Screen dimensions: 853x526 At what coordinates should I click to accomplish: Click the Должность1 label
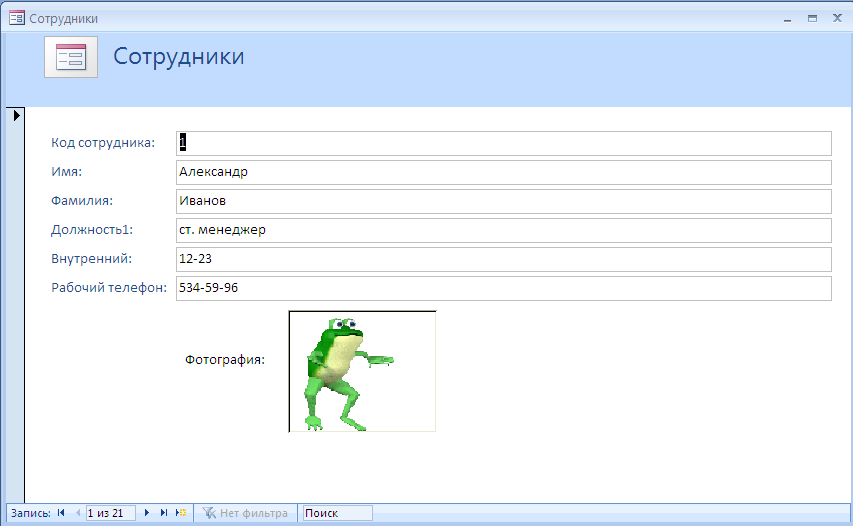coord(92,230)
